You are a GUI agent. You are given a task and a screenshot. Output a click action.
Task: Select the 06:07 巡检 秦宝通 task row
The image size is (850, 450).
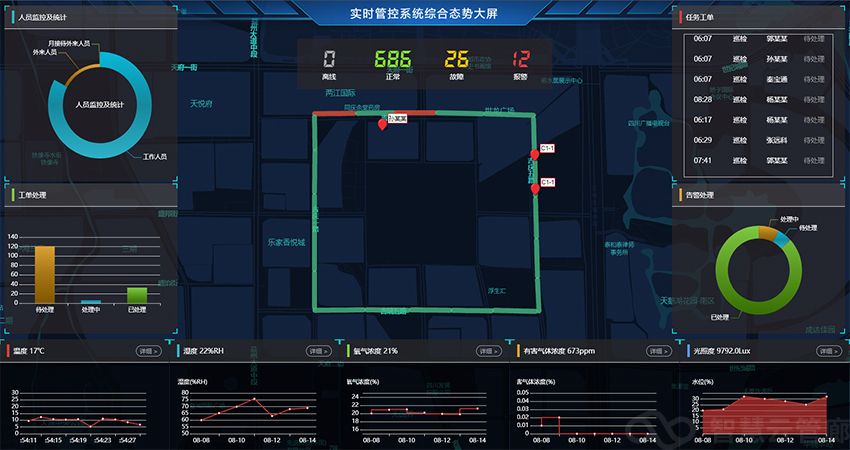758,79
